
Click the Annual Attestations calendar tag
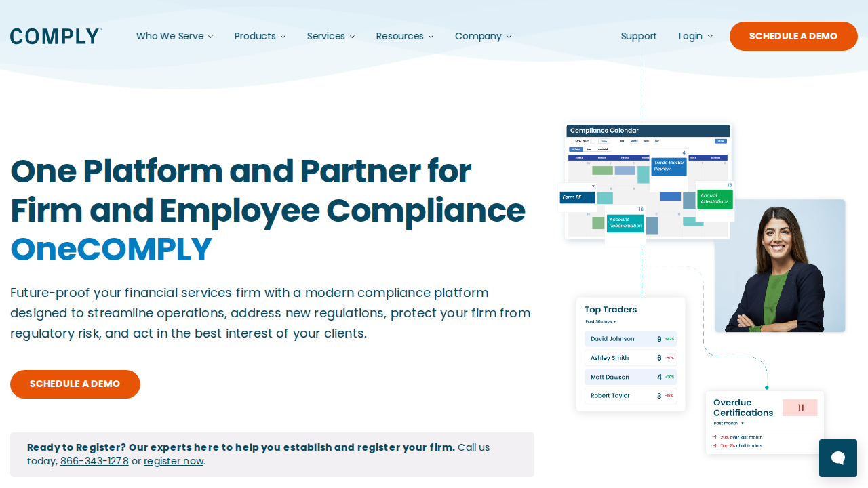(x=715, y=199)
